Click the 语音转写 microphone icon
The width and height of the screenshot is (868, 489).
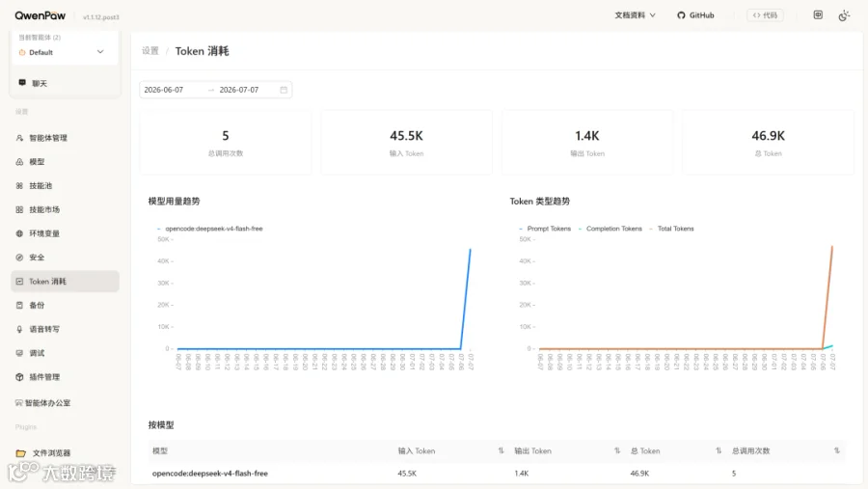(x=19, y=329)
